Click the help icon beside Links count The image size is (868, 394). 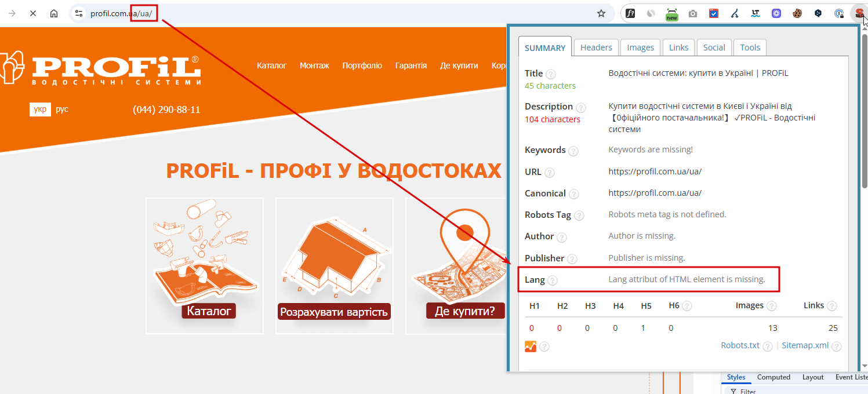[832, 306]
